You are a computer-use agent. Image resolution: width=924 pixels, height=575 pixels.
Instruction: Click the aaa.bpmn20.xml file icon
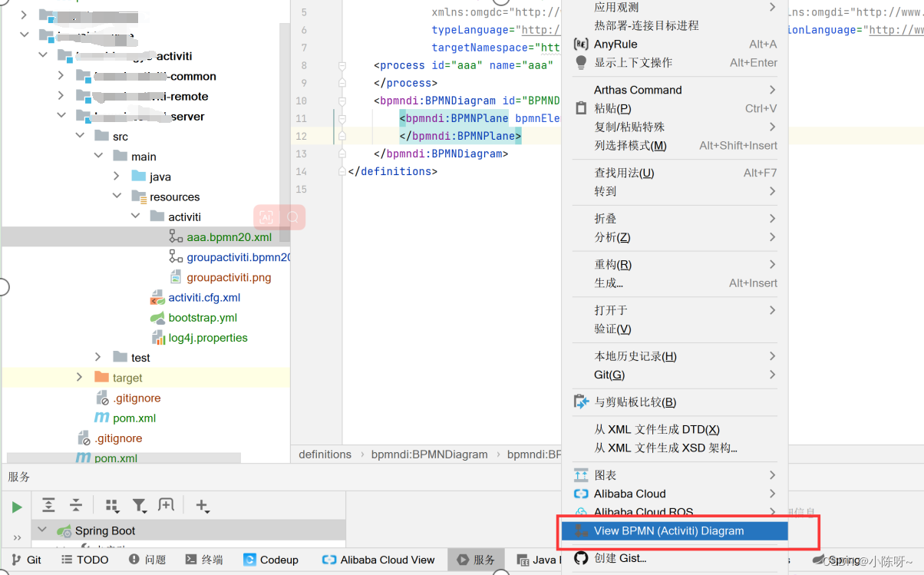pos(176,237)
